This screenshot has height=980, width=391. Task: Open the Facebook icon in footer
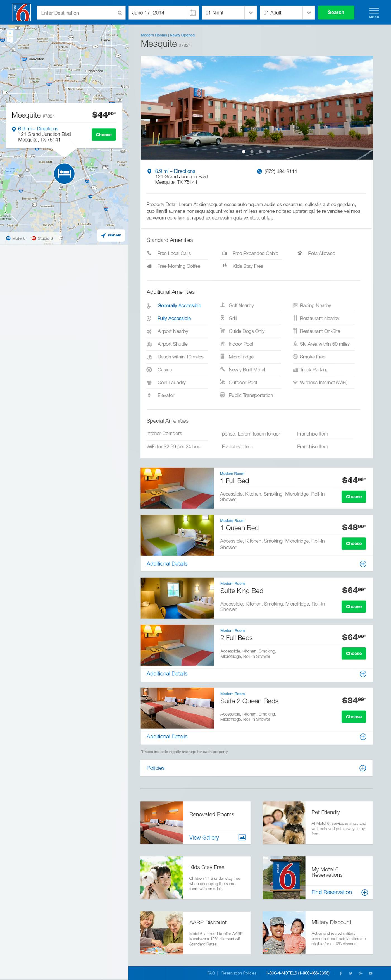pos(340,973)
